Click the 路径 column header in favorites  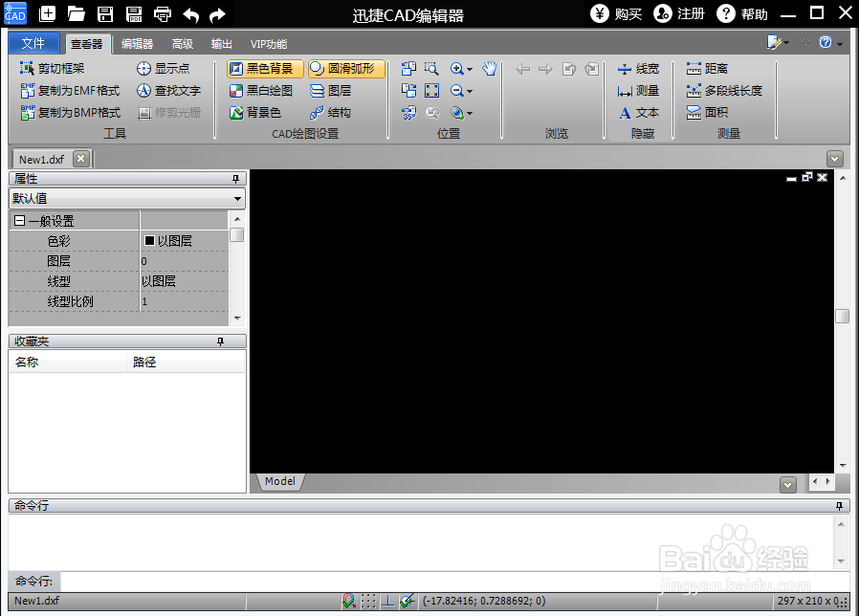[186, 363]
